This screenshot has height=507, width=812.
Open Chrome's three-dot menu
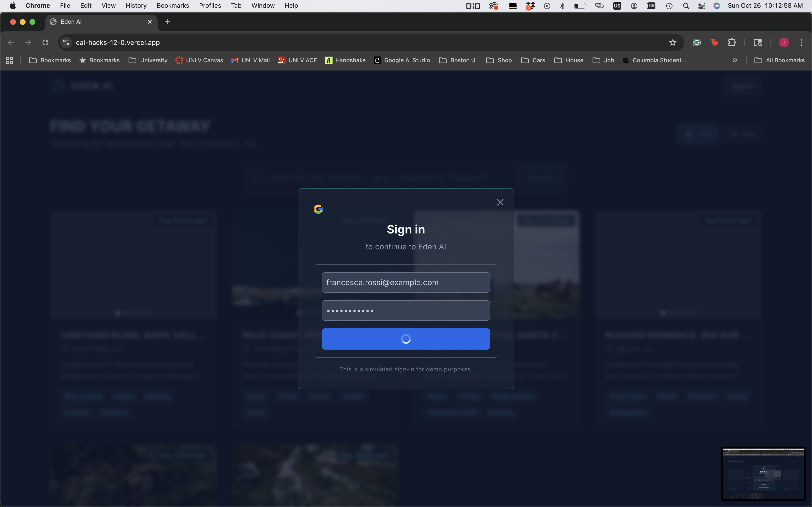click(x=801, y=42)
